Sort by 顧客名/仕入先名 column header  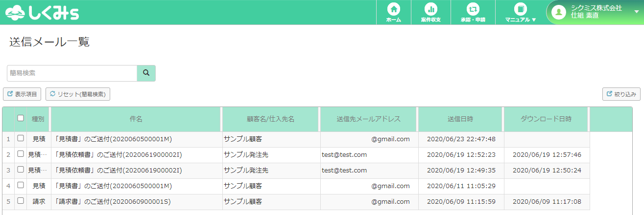[x=271, y=119]
